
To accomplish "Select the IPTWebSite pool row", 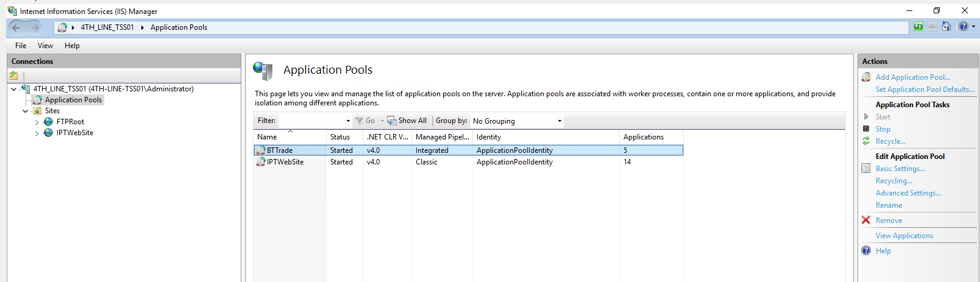I will tap(468, 162).
